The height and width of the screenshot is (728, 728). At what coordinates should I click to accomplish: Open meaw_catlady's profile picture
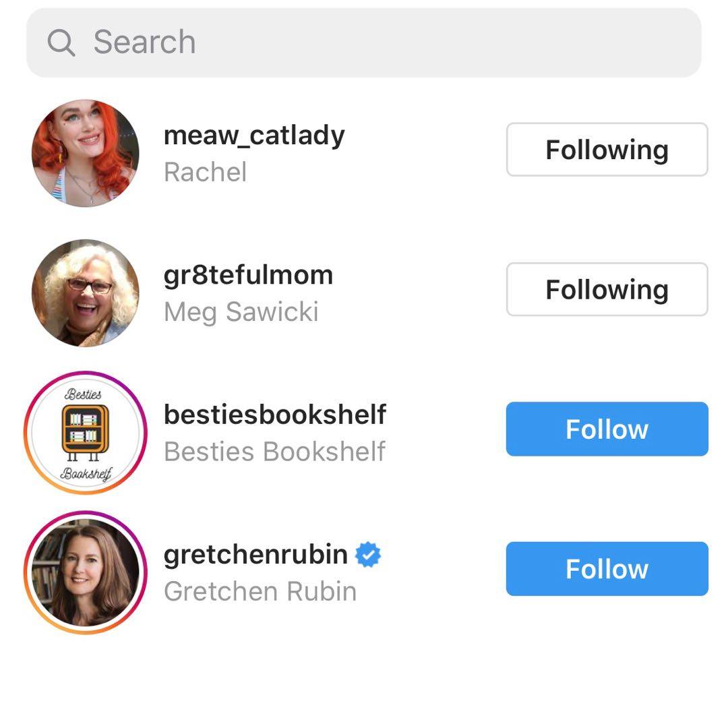coord(86,153)
